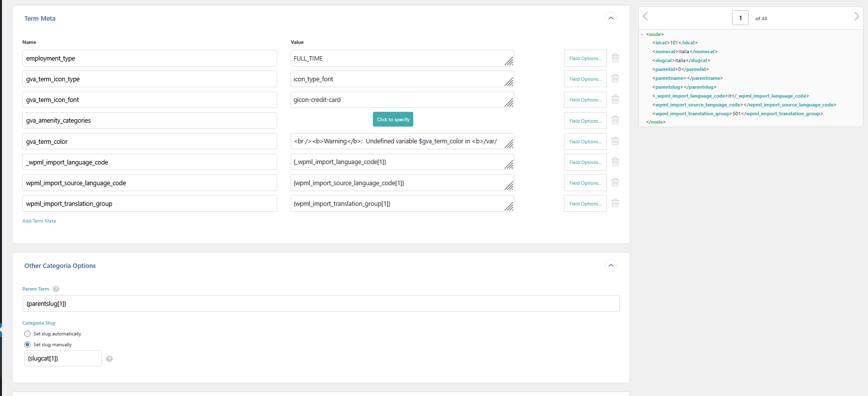The image size is (868, 396).
Task: Open Field Options for wpml_import_source_language_code
Action: (x=585, y=183)
